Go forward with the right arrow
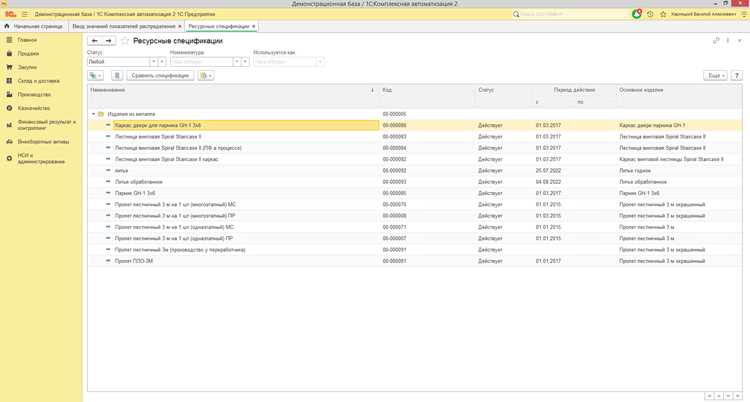Viewport: 750px width, 402px height. (109, 41)
